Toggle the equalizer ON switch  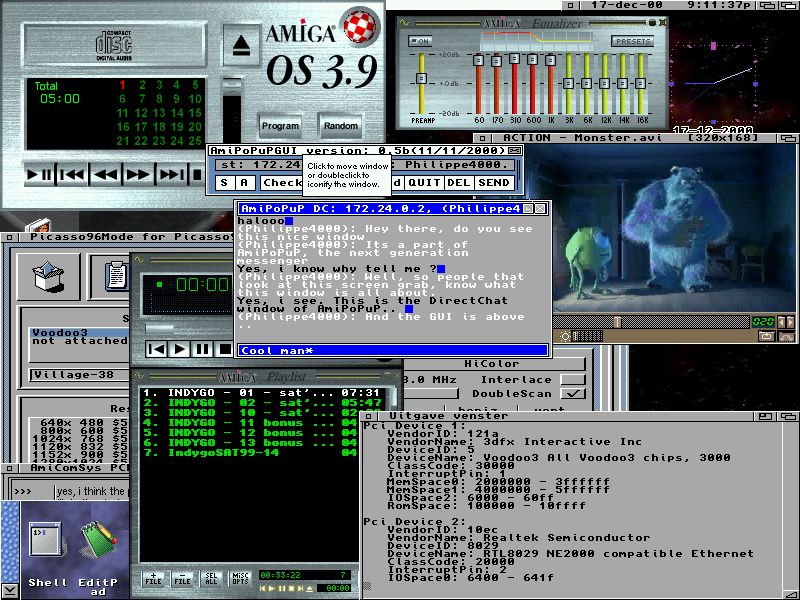pyautogui.click(x=420, y=41)
